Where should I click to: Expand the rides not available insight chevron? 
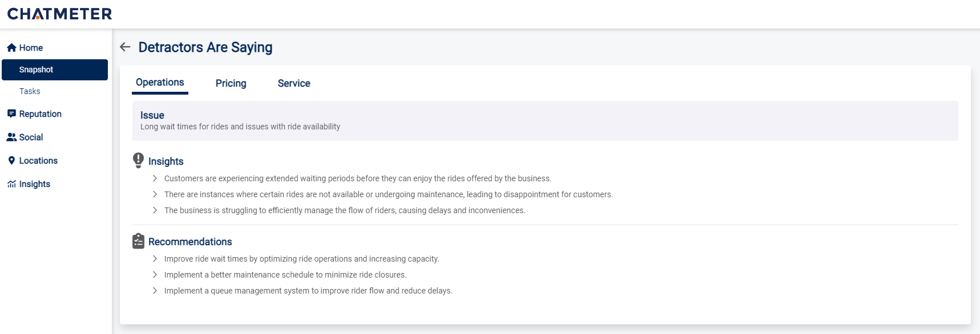(155, 194)
